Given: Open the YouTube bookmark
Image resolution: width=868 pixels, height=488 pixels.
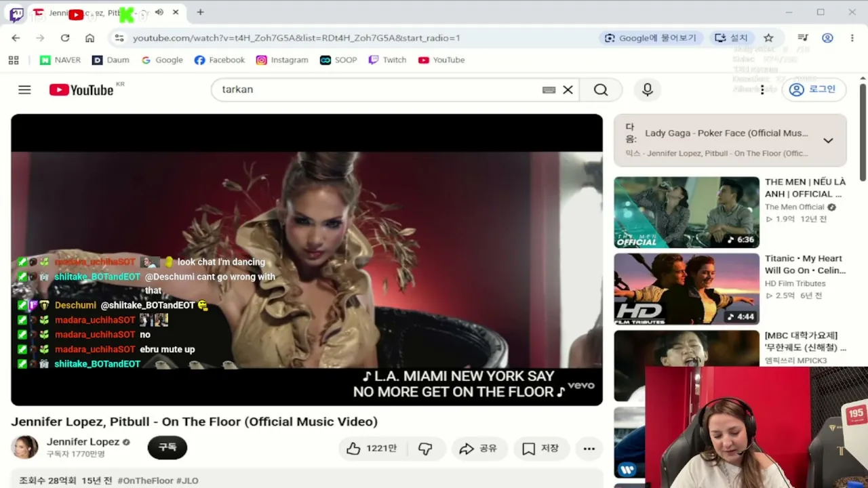Looking at the screenshot, I should click(441, 60).
